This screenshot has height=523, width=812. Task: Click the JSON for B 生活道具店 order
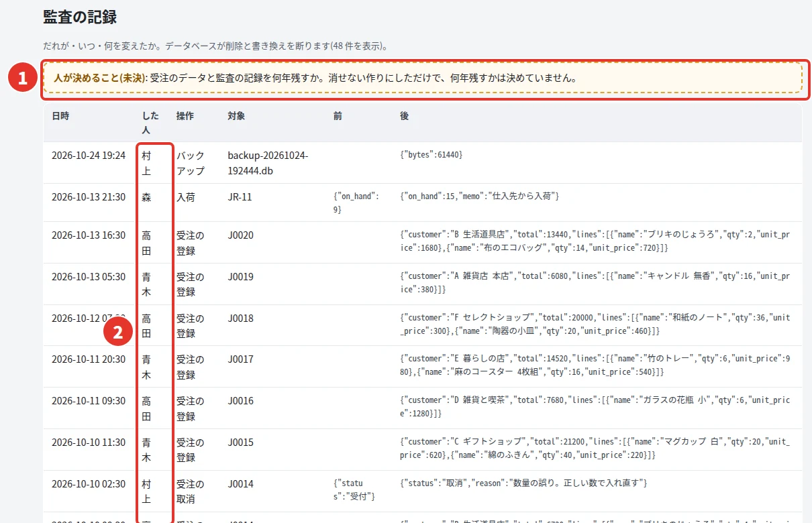coord(595,241)
